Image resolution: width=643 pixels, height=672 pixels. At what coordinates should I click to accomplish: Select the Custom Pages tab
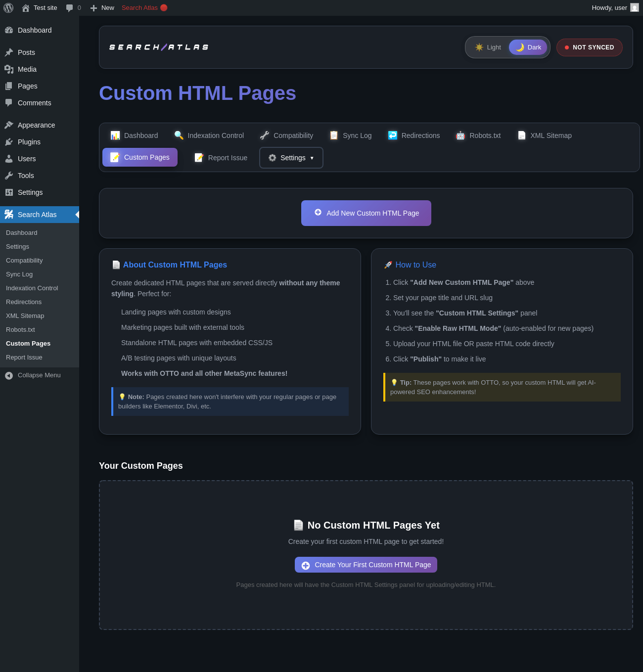pos(140,157)
